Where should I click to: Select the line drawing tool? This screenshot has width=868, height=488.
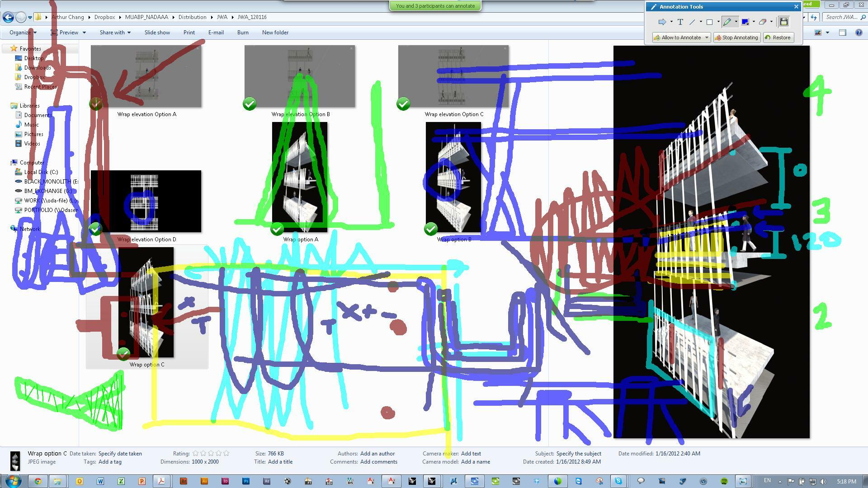pos(692,22)
